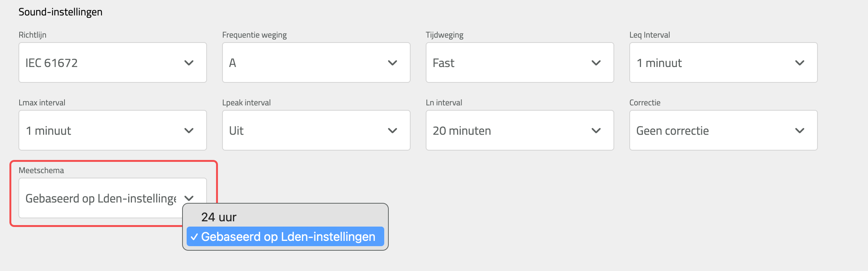
Task: Click the chevron in the Frequentie weging box
Action: [393, 63]
